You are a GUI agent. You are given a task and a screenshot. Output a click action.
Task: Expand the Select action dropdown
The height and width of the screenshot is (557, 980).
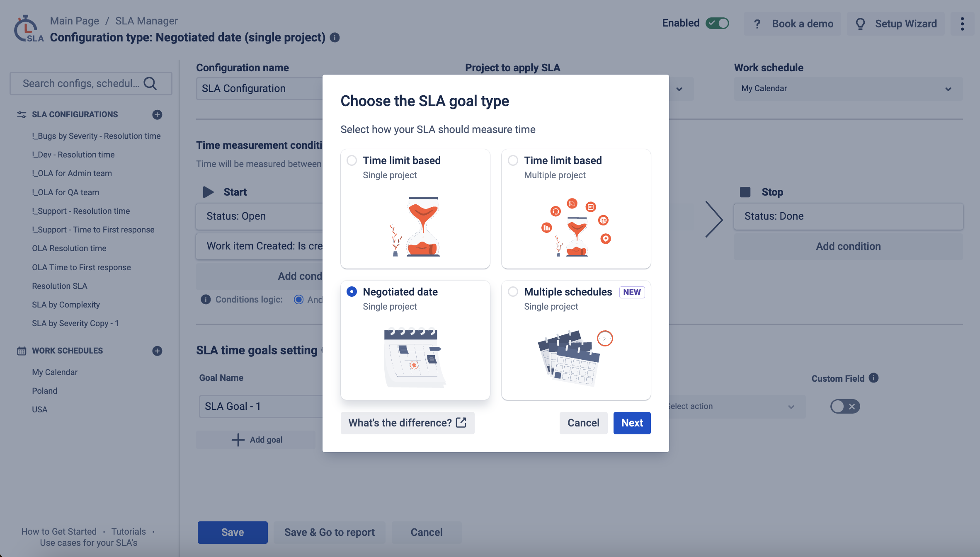736,407
